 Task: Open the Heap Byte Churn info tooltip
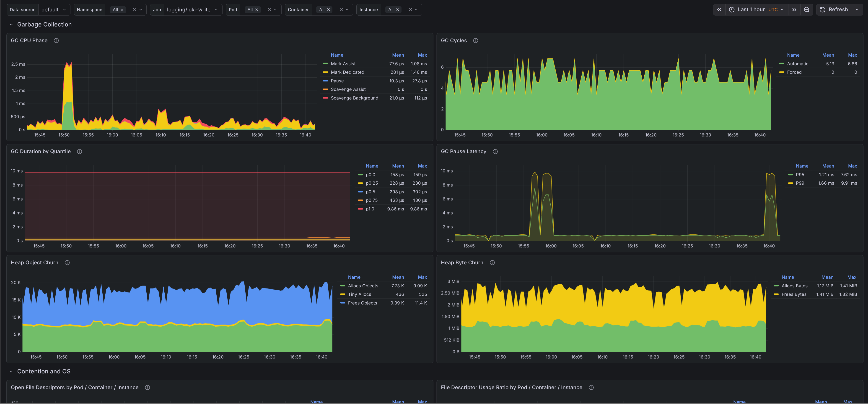(492, 262)
